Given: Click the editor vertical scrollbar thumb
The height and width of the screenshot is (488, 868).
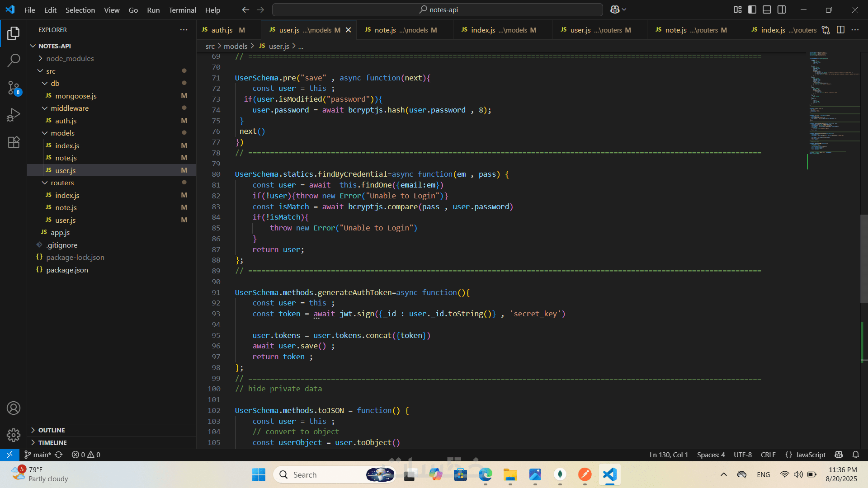Looking at the screenshot, I should pos(863,258).
